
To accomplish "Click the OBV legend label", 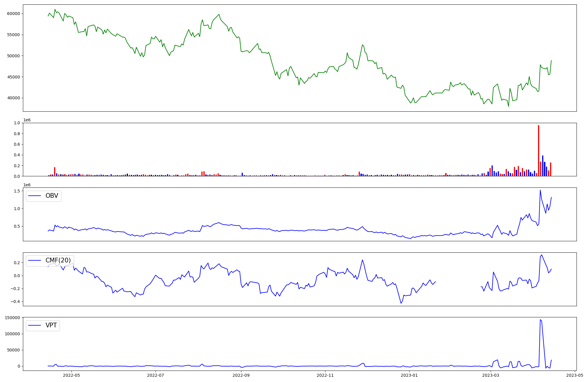I will 52,196.
